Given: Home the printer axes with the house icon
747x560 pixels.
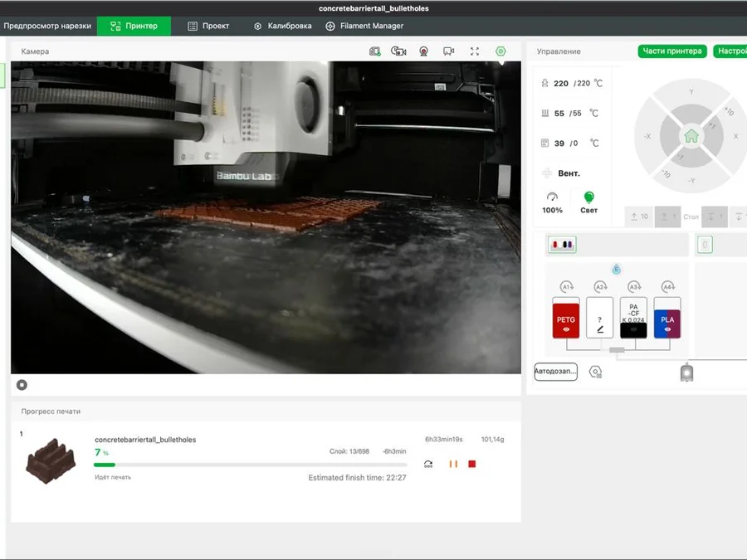Looking at the screenshot, I should 691,136.
